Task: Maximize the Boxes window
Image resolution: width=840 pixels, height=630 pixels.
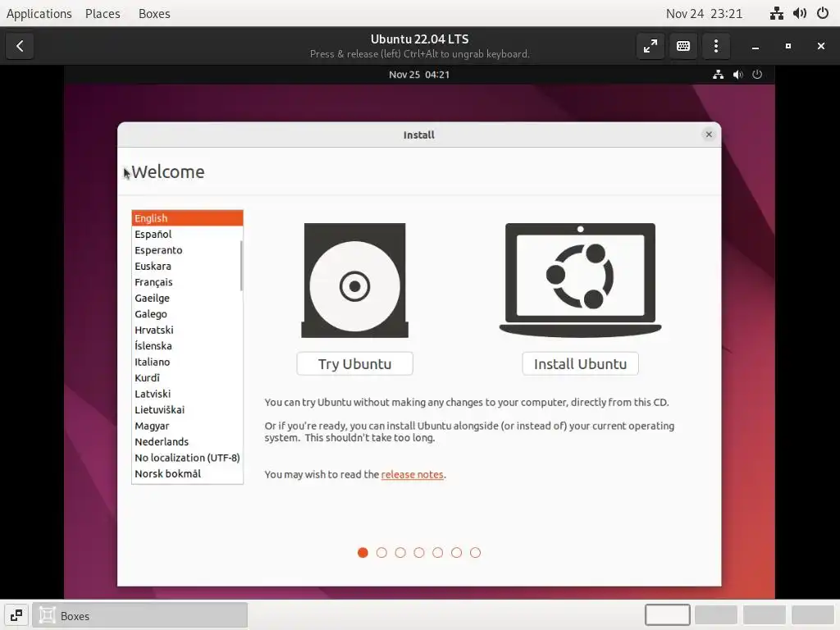Action: (x=788, y=46)
